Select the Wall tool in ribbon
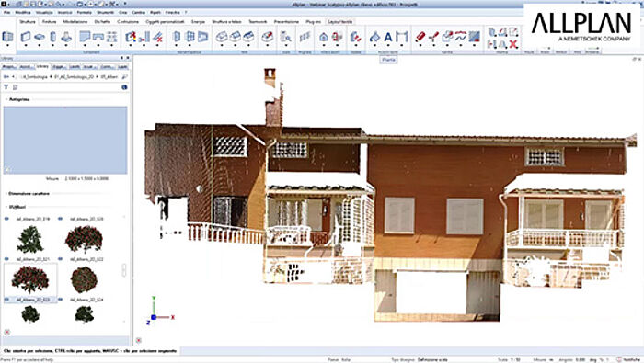This screenshot has width=644, height=363. 26,37
